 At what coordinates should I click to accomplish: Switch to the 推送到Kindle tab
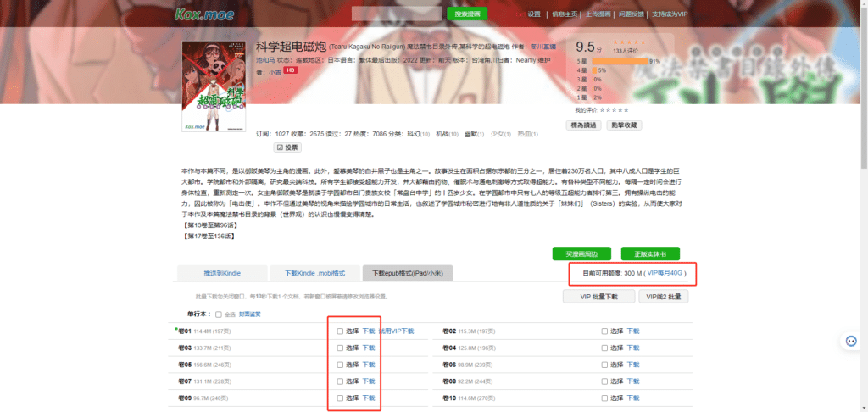pyautogui.click(x=221, y=273)
